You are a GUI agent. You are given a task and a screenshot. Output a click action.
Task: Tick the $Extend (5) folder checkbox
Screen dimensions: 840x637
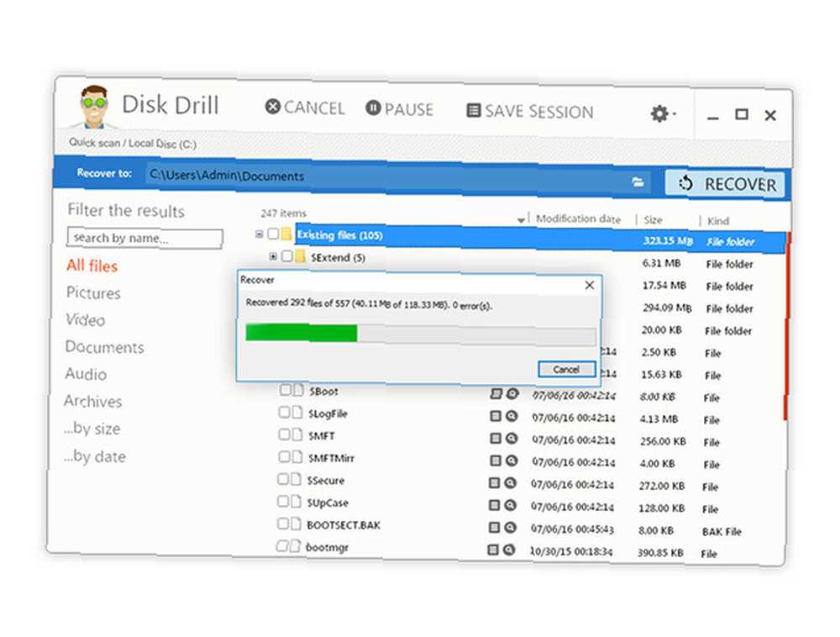[287, 256]
